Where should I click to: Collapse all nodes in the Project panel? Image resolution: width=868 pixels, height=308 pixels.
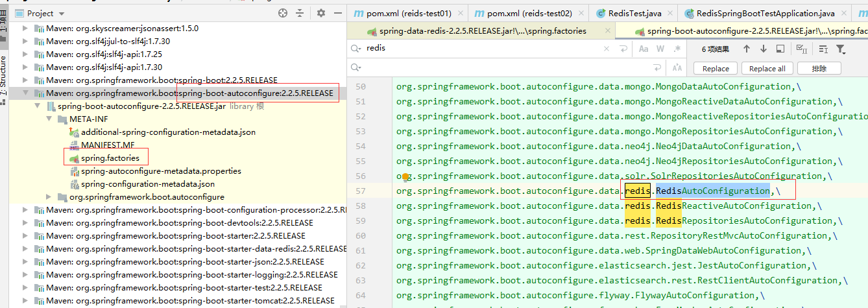tap(300, 13)
